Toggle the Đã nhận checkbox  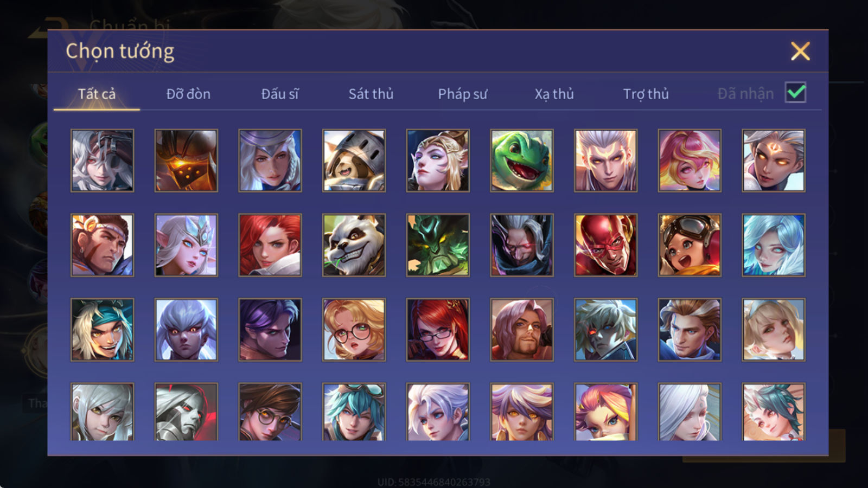795,93
